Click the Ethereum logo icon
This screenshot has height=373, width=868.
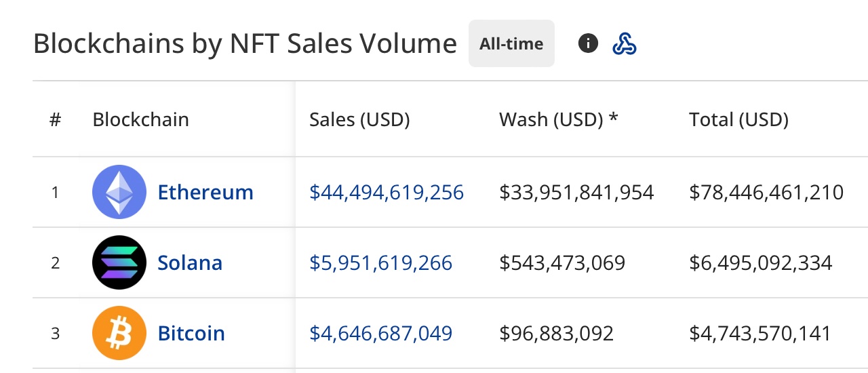click(119, 192)
